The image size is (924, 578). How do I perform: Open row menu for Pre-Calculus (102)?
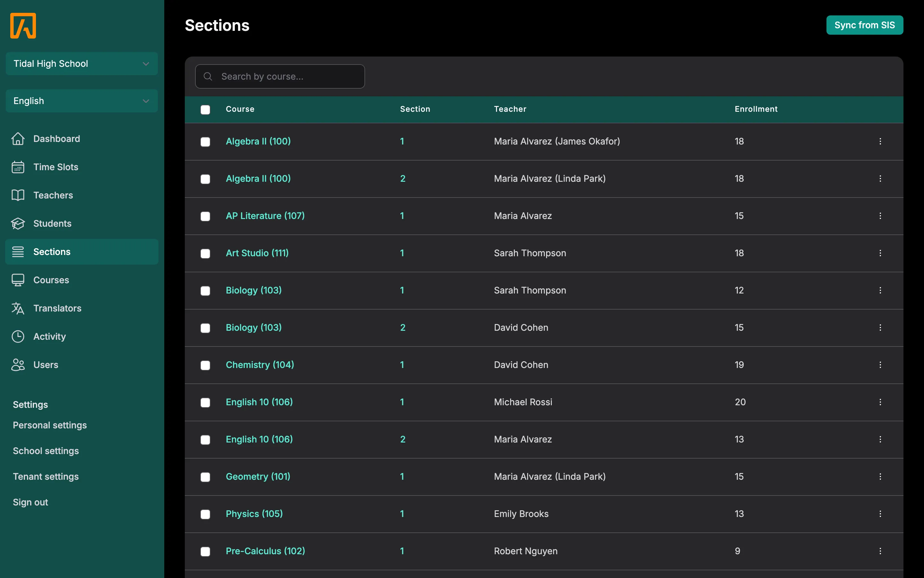(x=880, y=551)
